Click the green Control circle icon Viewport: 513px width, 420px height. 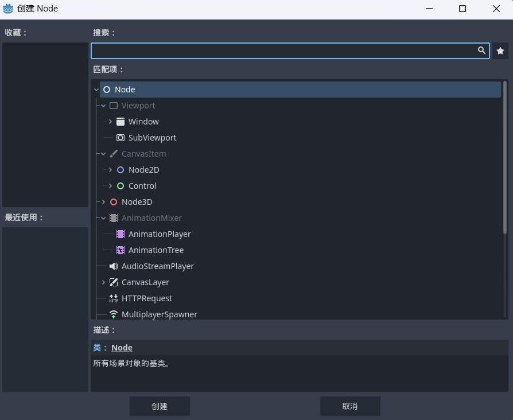pos(121,186)
